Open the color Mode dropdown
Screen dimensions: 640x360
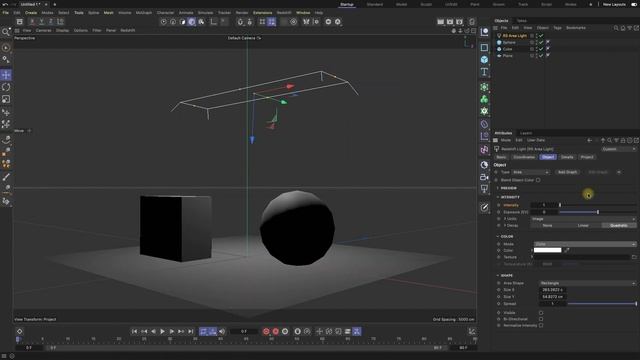pos(585,244)
